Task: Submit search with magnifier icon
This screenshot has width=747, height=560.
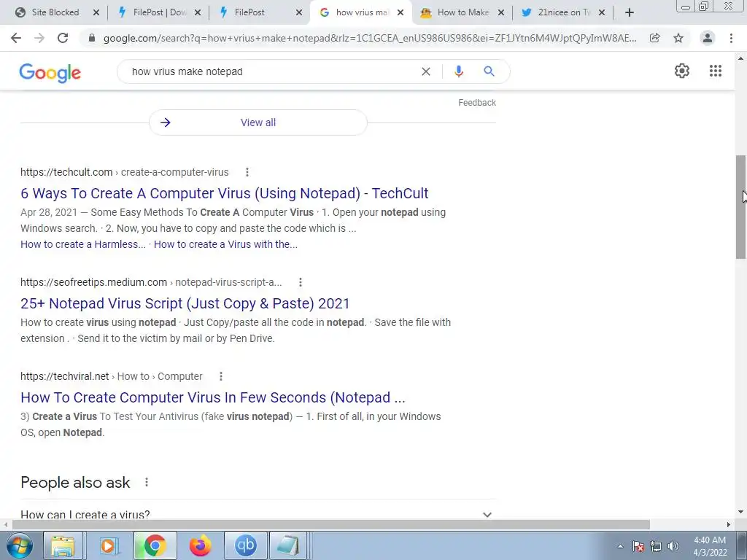Action: click(489, 71)
